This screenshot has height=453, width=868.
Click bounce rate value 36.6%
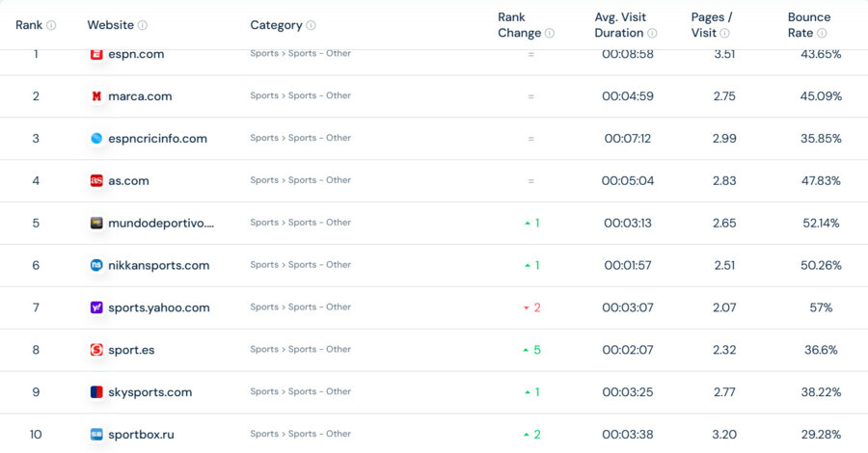[x=821, y=350]
